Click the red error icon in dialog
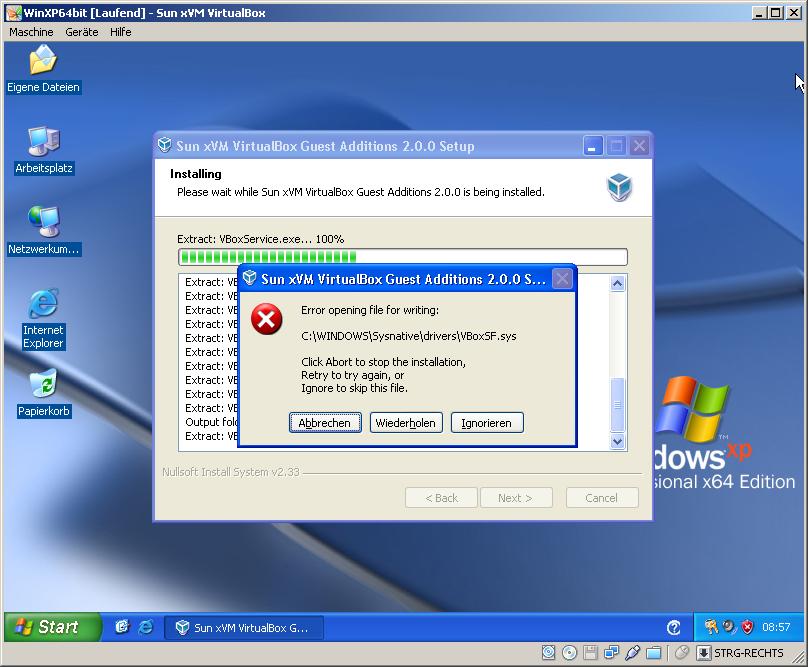808x667 pixels. click(x=266, y=319)
